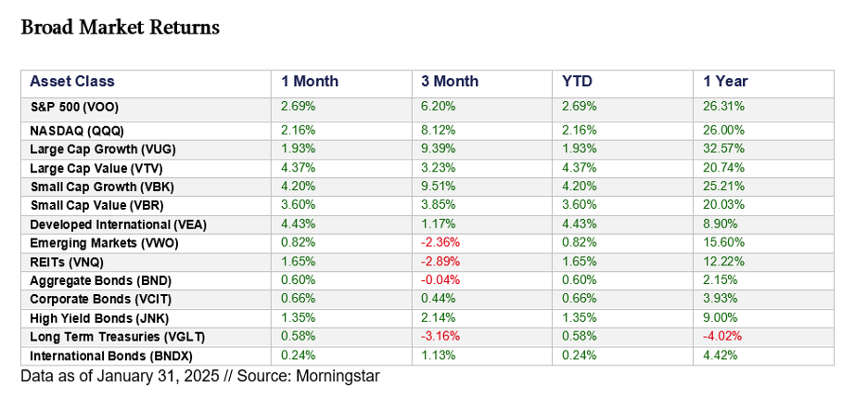Select Long Term Treasuries 1 Year value -4.02%
Viewport: 868px width, 399px height.
724,337
